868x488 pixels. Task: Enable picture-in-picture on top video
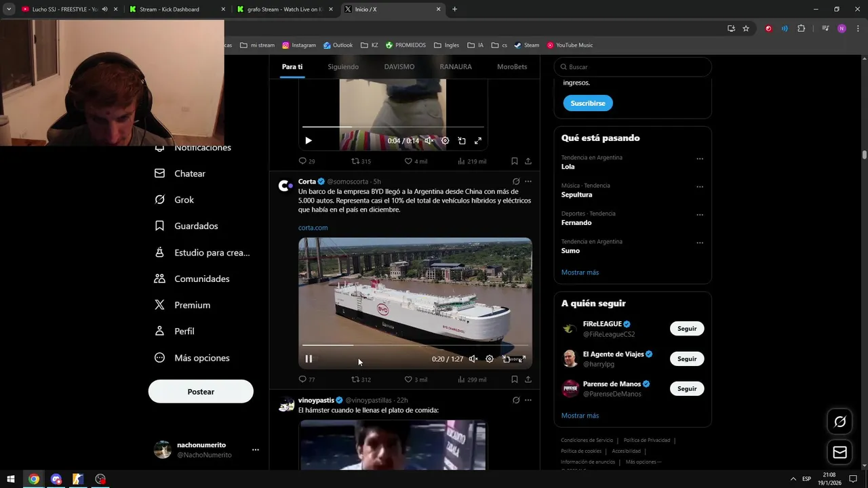coord(462,140)
